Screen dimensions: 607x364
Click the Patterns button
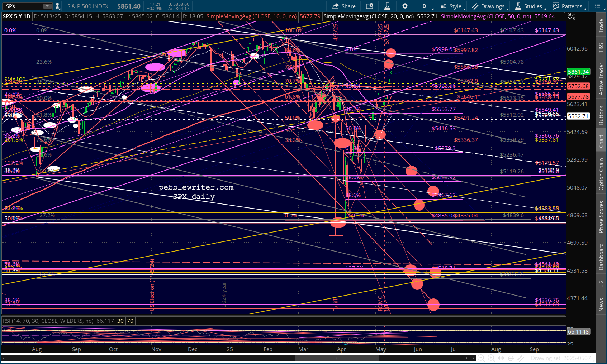point(569,6)
